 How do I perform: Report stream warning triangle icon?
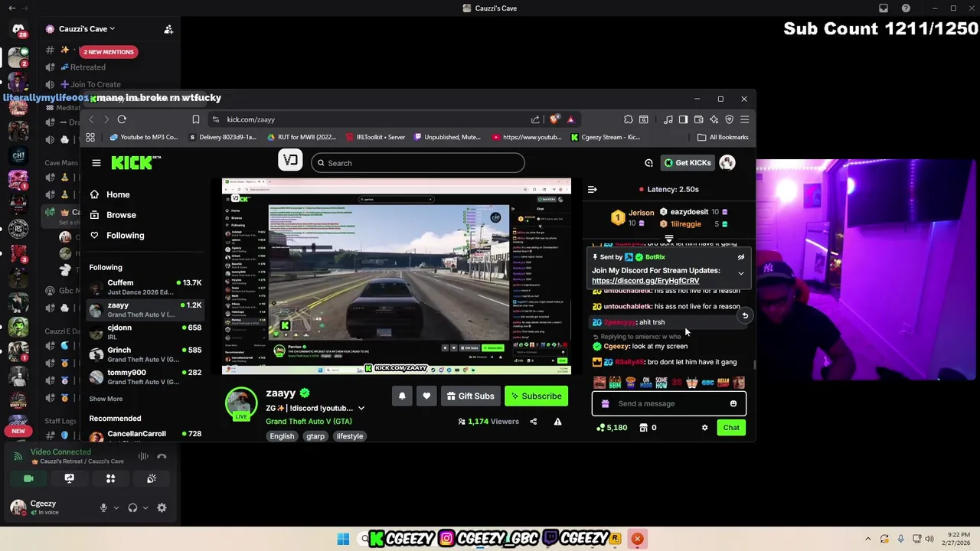tap(557, 422)
